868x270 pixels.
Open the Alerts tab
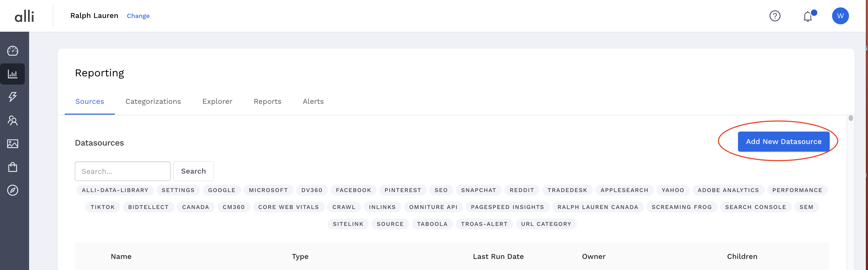coord(313,101)
